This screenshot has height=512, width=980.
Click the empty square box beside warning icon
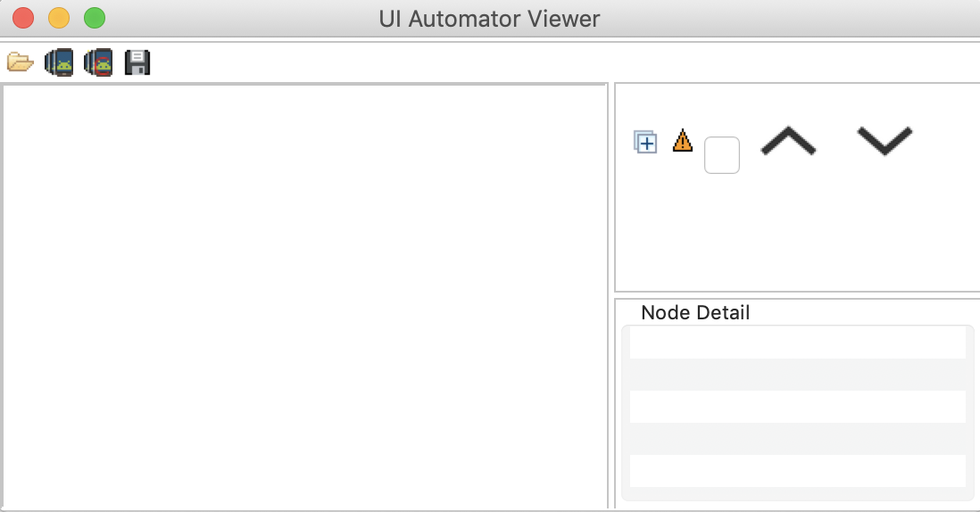tap(721, 155)
